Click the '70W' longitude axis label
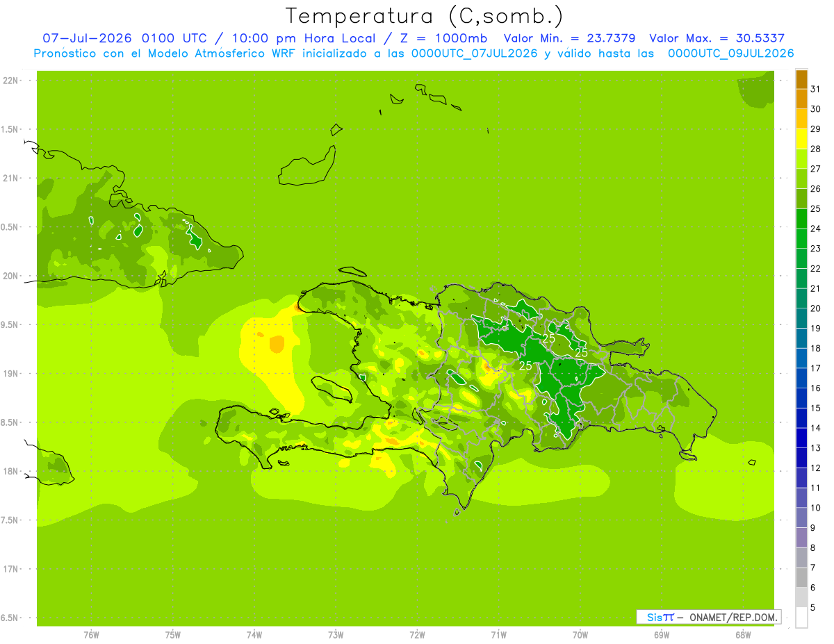 (x=580, y=635)
